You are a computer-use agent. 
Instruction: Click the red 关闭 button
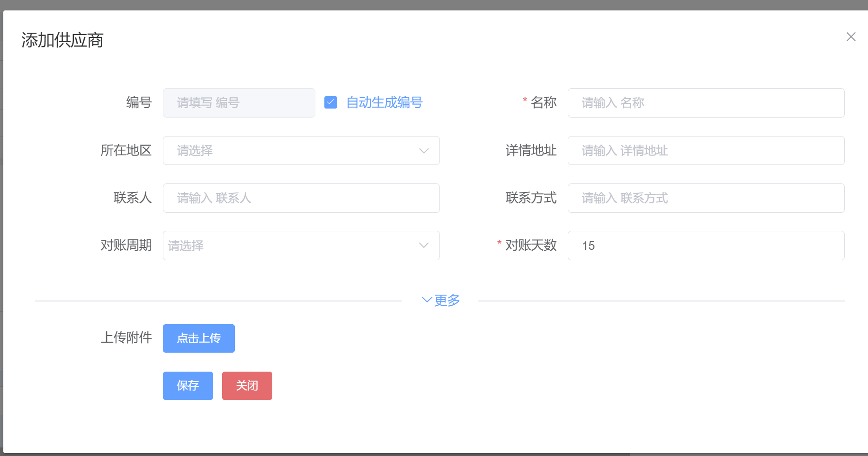[x=247, y=386]
